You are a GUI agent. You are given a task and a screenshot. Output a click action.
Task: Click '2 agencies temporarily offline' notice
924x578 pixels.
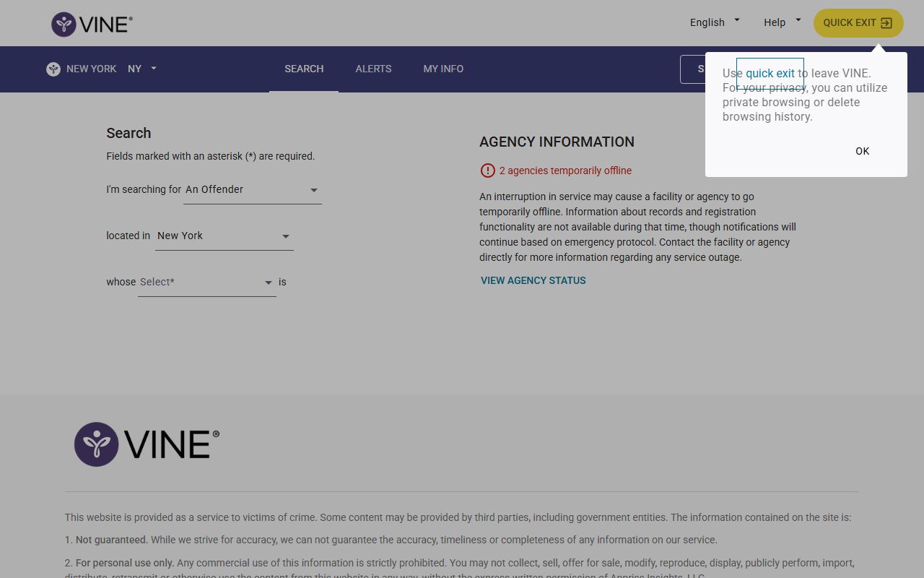tap(565, 171)
